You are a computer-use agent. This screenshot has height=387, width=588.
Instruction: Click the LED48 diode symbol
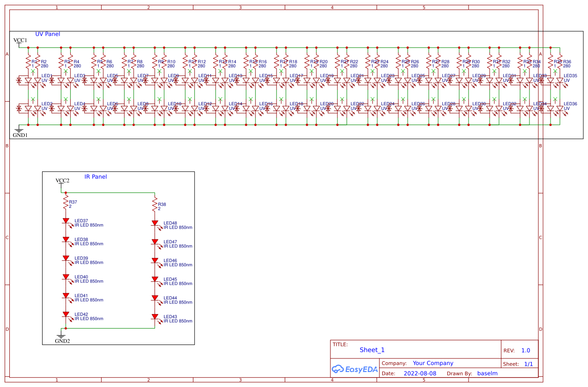[155, 223]
